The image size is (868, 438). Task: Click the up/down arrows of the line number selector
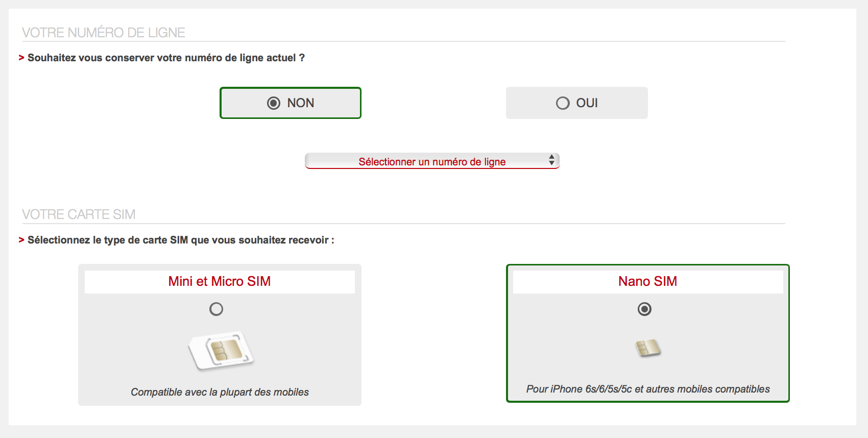[551, 160]
